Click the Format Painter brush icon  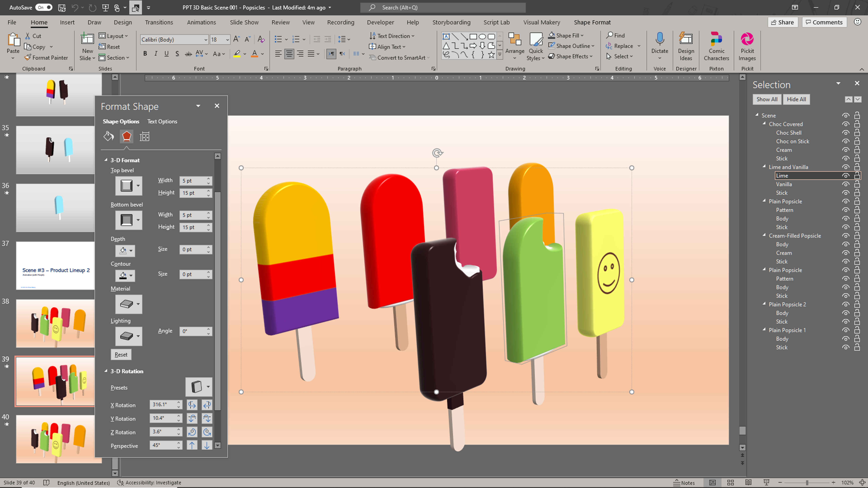(28, 58)
